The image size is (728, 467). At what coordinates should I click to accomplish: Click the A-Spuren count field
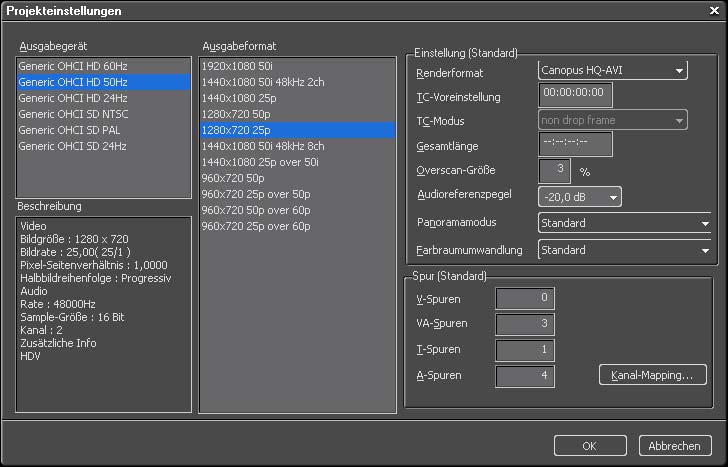525,376
